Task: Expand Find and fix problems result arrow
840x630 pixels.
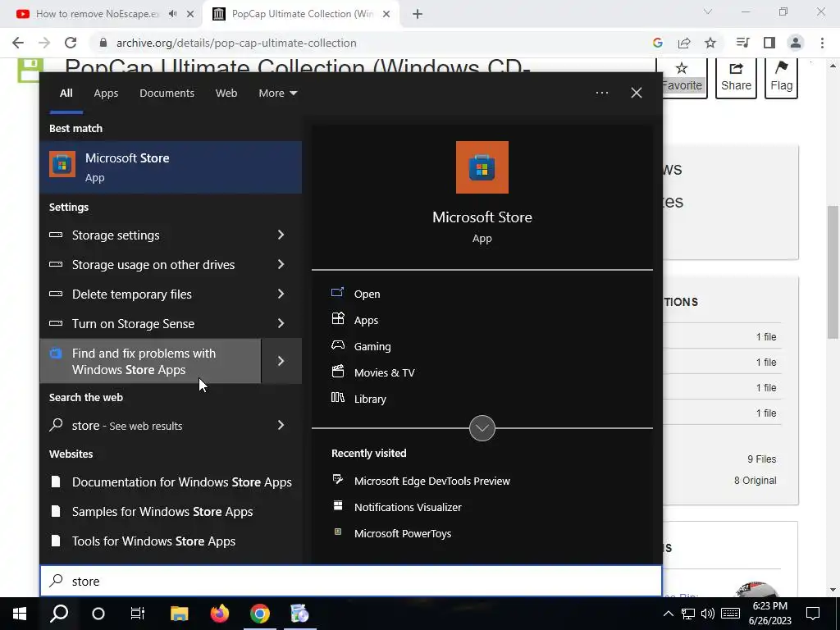Action: pyautogui.click(x=281, y=361)
